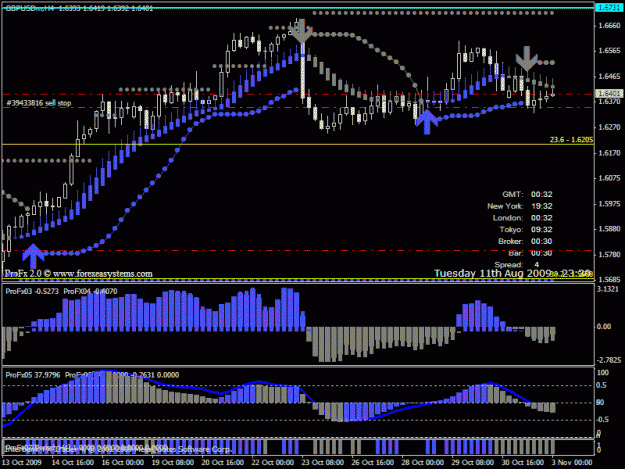Click the current price label 1.6401
Screen dimensions: 625x469
tap(609, 94)
